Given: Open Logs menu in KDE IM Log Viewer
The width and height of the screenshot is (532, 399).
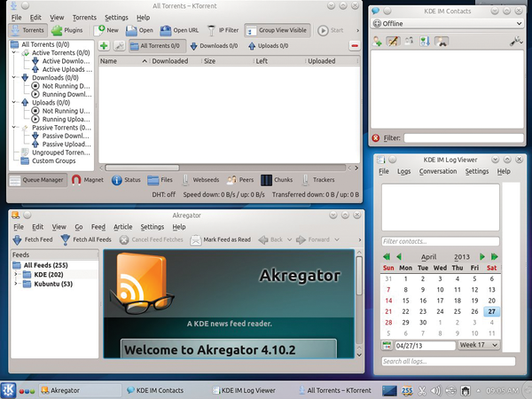Looking at the screenshot, I should [403, 171].
